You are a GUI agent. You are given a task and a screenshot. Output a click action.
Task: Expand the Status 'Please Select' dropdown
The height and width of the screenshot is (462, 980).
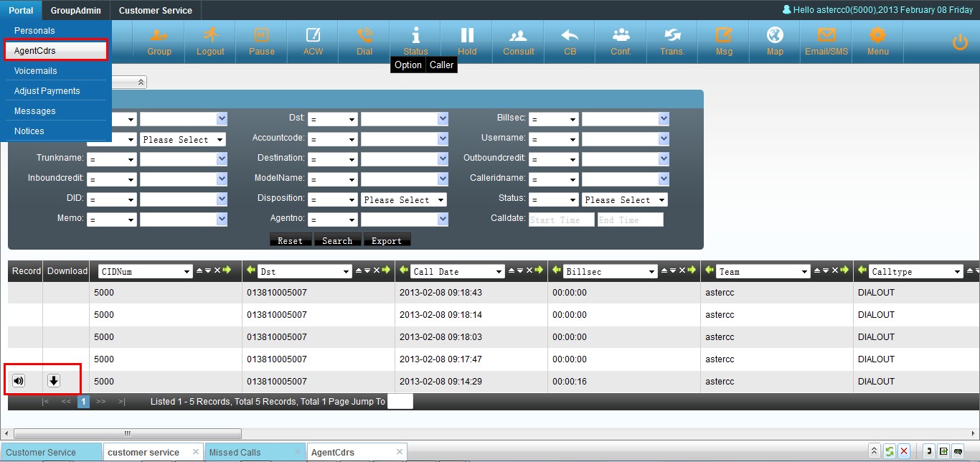click(x=625, y=200)
